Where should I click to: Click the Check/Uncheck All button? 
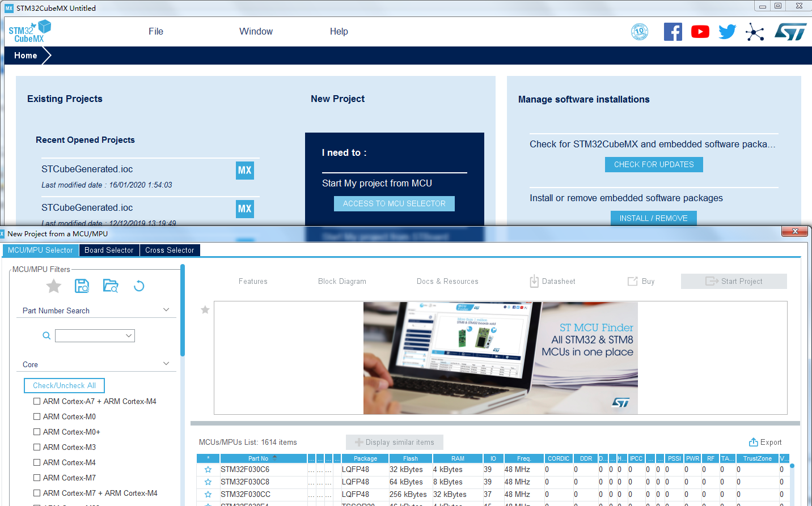[64, 385]
